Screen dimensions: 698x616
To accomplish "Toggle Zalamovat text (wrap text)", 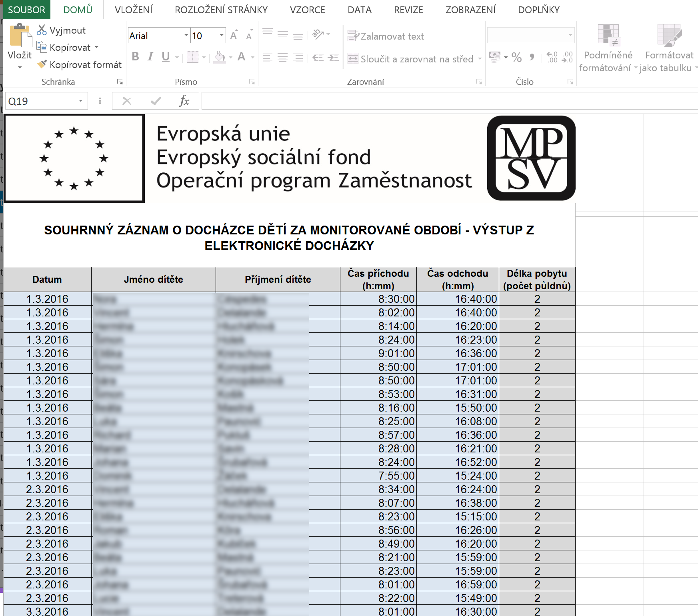I will 386,36.
